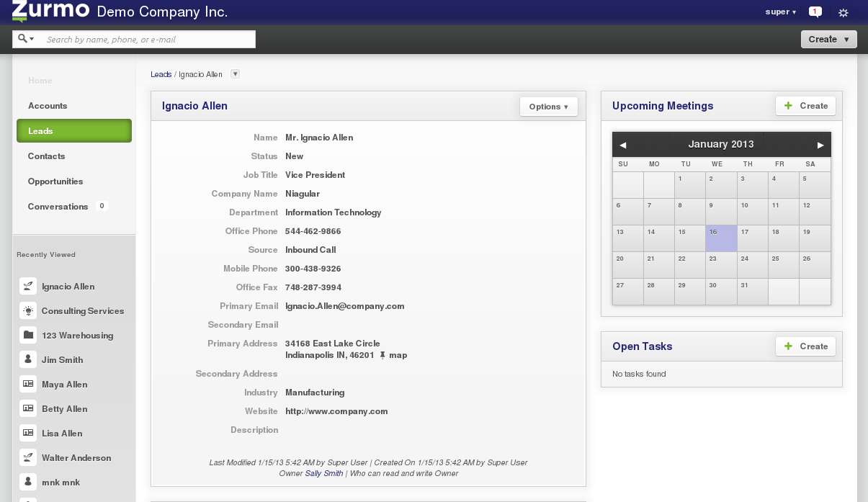868x502 pixels.
Task: Select January 31 in the calendar
Action: [x=752, y=292]
